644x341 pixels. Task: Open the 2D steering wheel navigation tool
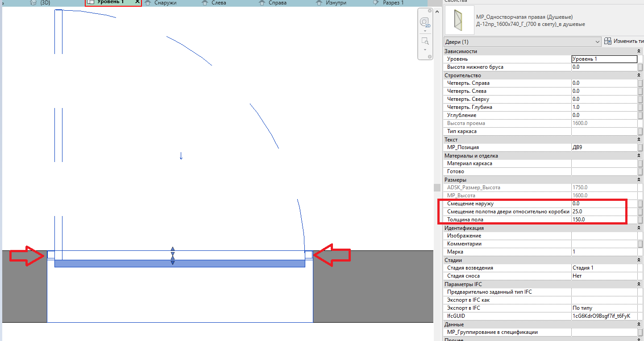424,22
